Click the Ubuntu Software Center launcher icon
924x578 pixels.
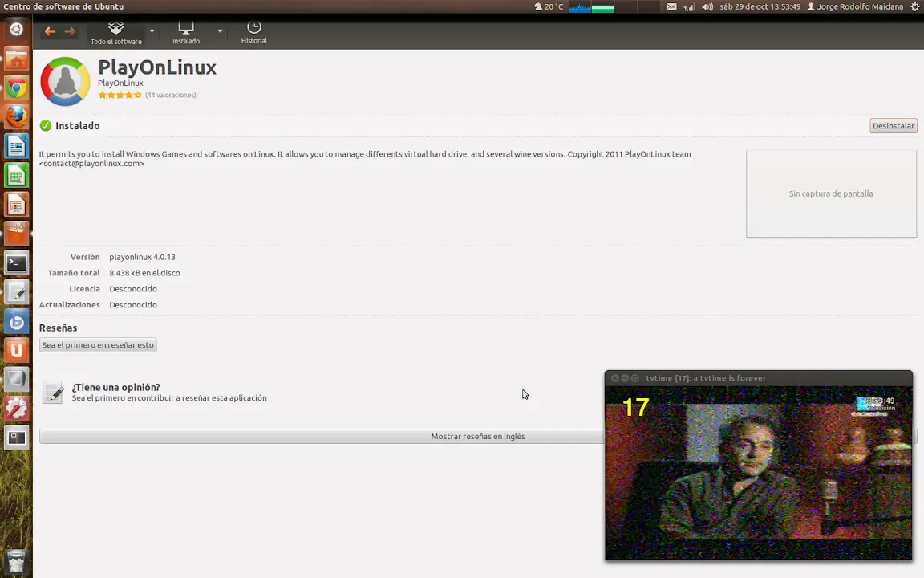(x=17, y=234)
